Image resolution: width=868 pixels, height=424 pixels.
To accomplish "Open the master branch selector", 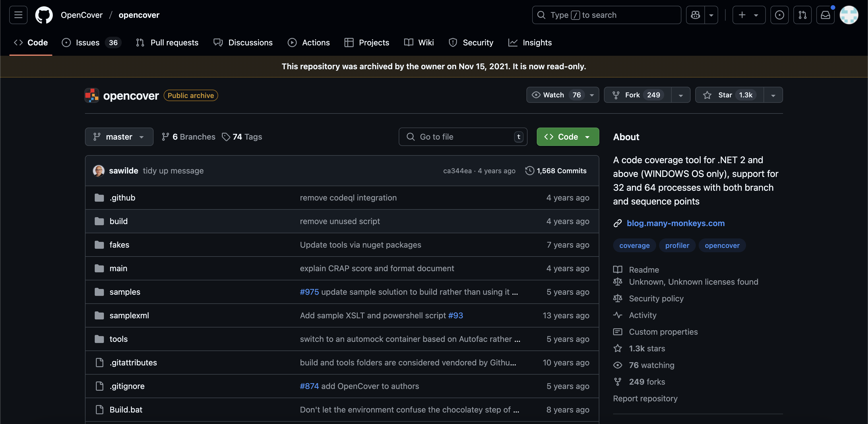I will 119,137.
